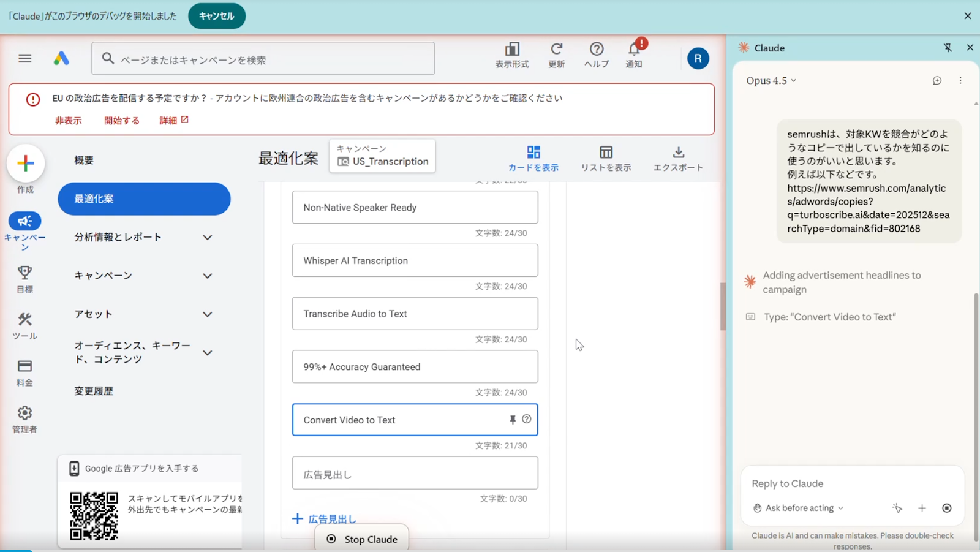Click the refresh (更新) icon

pyautogui.click(x=556, y=49)
